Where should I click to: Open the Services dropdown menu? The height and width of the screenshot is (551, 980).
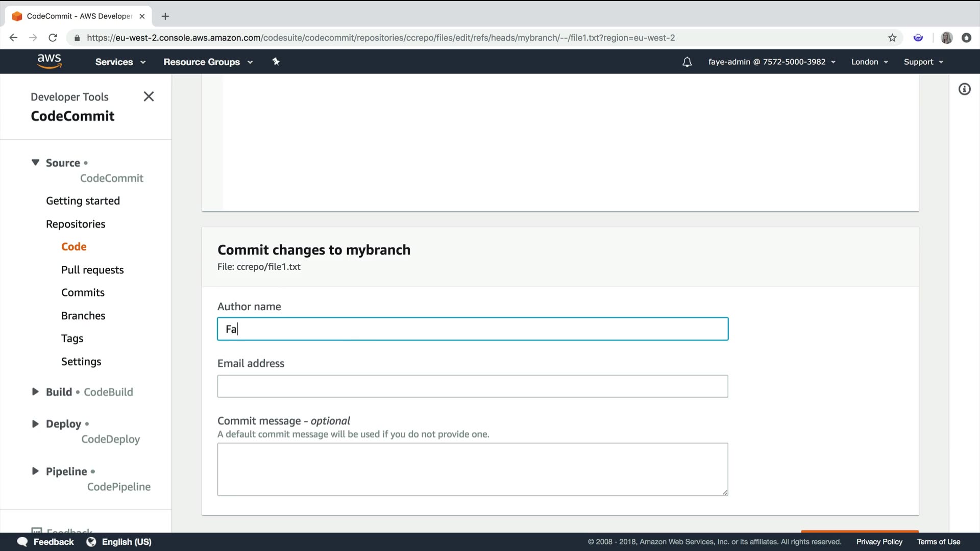point(120,62)
